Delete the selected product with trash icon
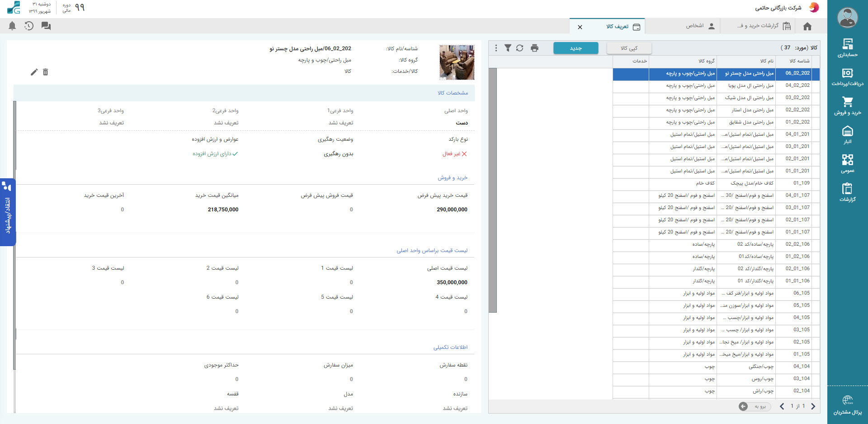 [x=45, y=72]
